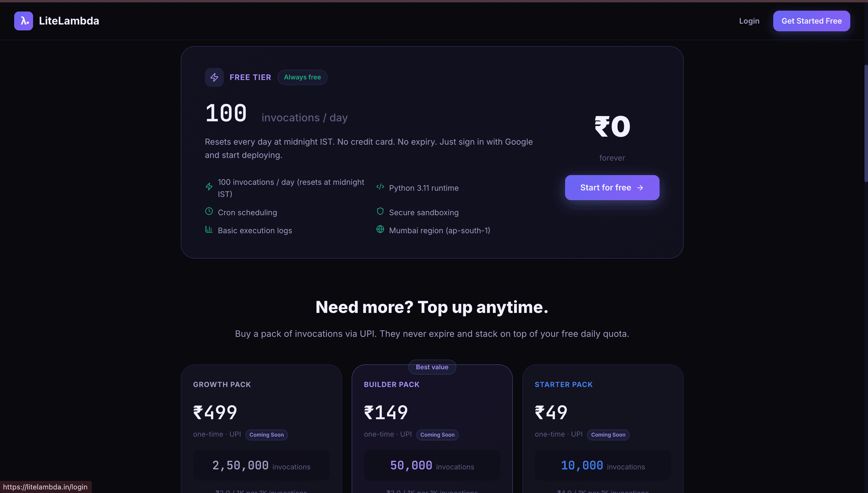868x493 pixels.
Task: Click the Always free badge
Action: click(x=302, y=77)
